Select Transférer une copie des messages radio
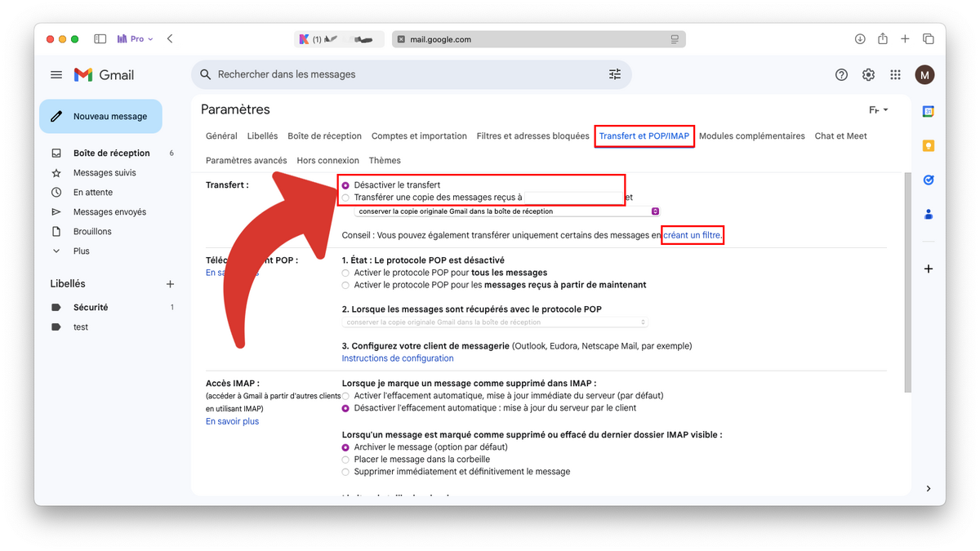This screenshot has width=980, height=551. point(345,198)
